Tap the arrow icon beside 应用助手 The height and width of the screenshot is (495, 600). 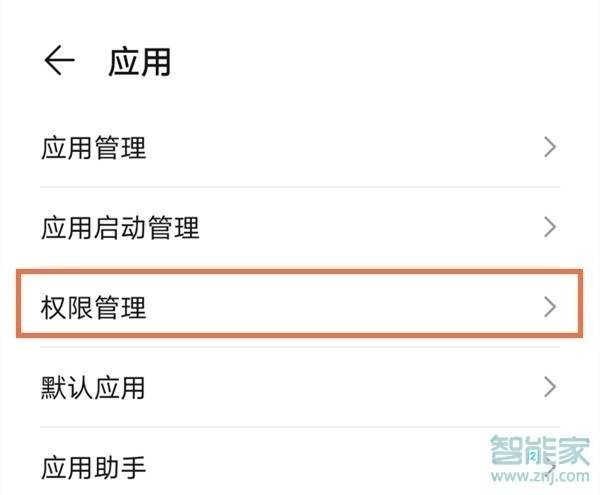(x=549, y=462)
